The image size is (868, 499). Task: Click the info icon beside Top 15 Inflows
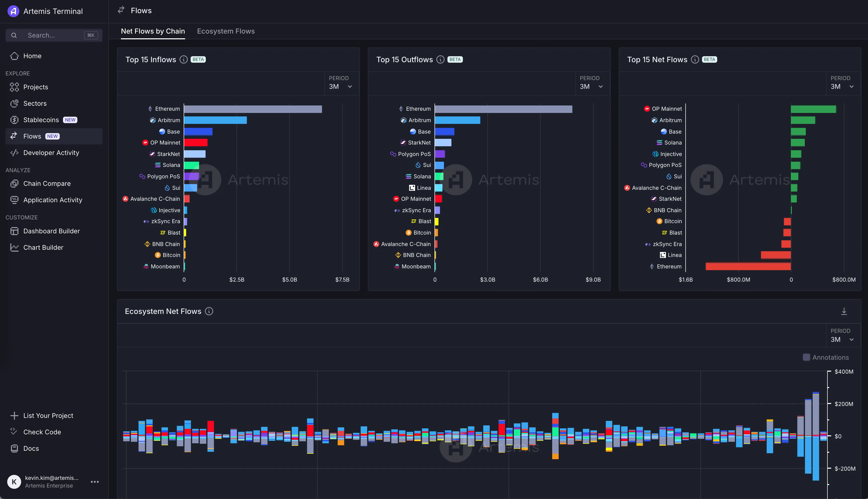click(184, 60)
